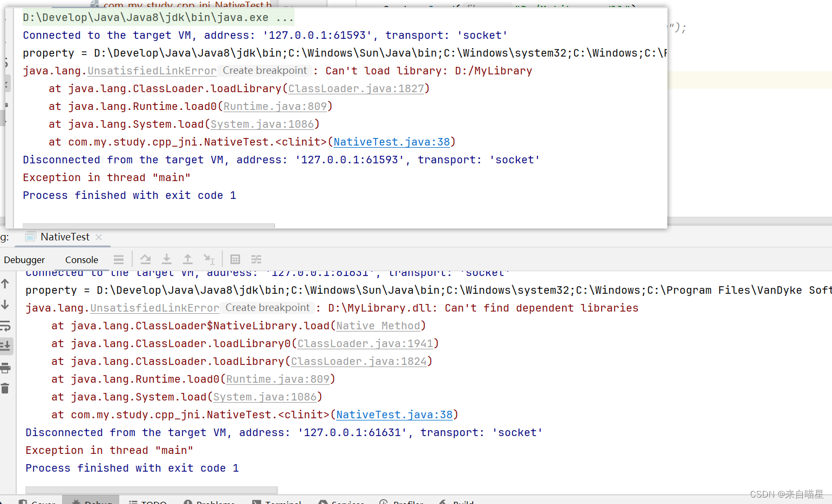Click the Run to Cursor icon
Screen dimensions: 832x504
click(209, 259)
